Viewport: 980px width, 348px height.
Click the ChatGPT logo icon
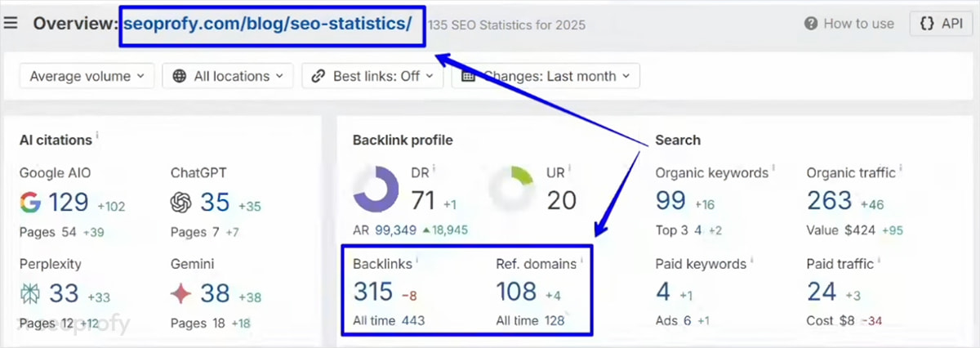pyautogui.click(x=181, y=203)
